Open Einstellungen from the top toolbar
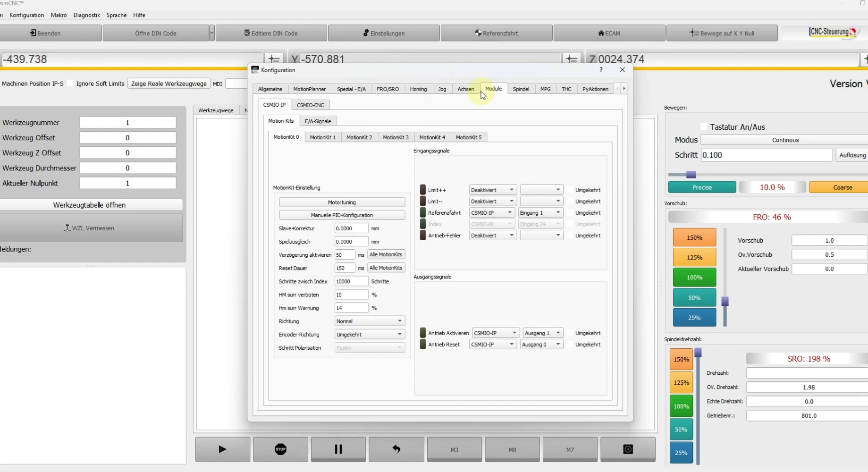 pos(384,34)
